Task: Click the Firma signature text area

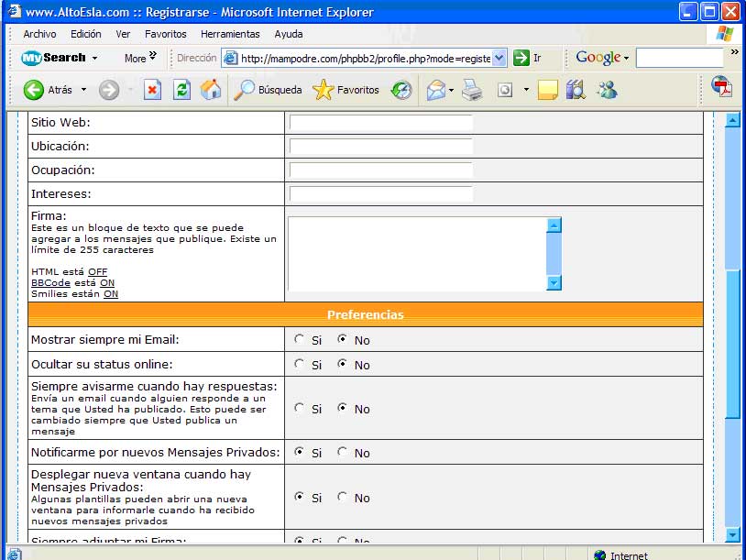Action: click(417, 253)
